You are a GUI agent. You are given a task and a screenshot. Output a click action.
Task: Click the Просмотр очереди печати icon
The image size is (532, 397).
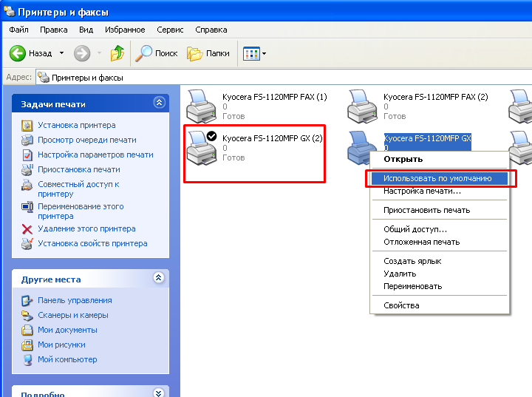pos(27,140)
